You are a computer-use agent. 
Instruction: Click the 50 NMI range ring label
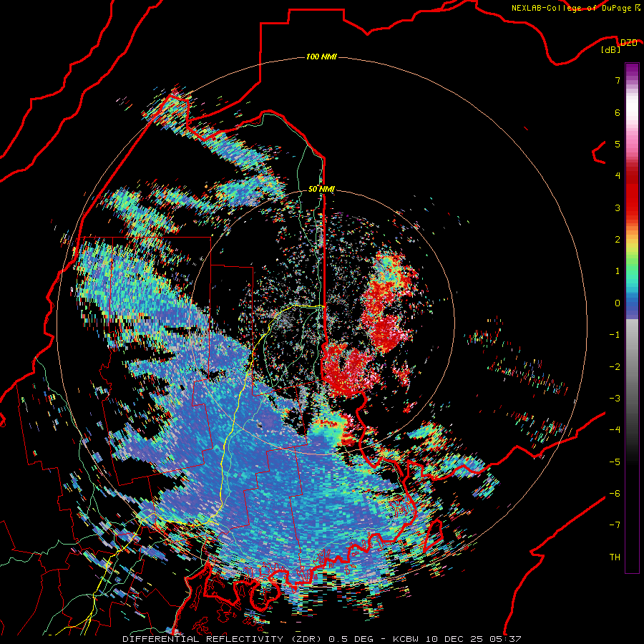tap(321, 190)
